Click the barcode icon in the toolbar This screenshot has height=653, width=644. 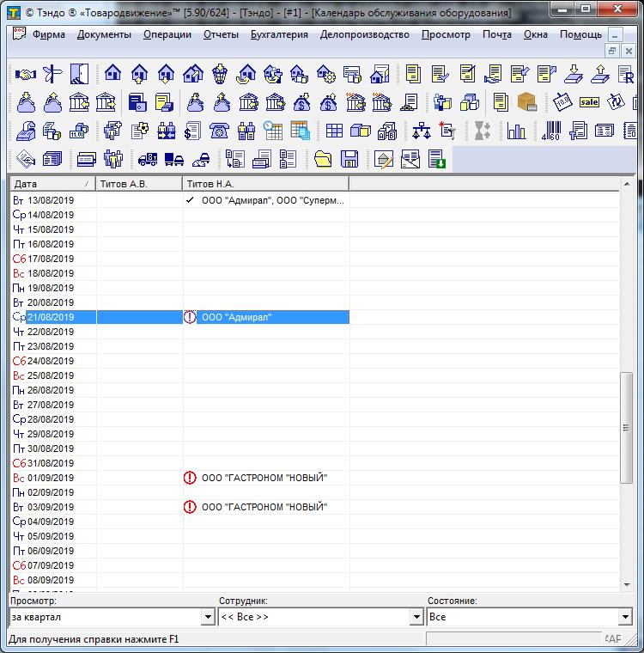pyautogui.click(x=550, y=131)
